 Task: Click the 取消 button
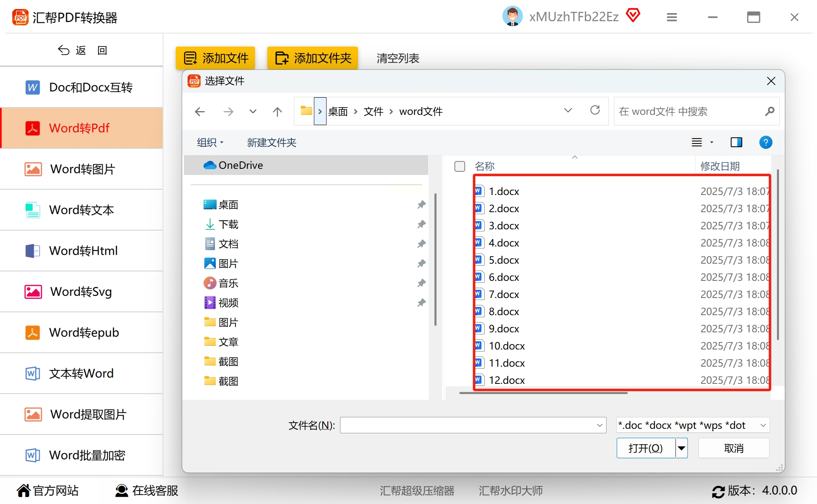point(734,448)
